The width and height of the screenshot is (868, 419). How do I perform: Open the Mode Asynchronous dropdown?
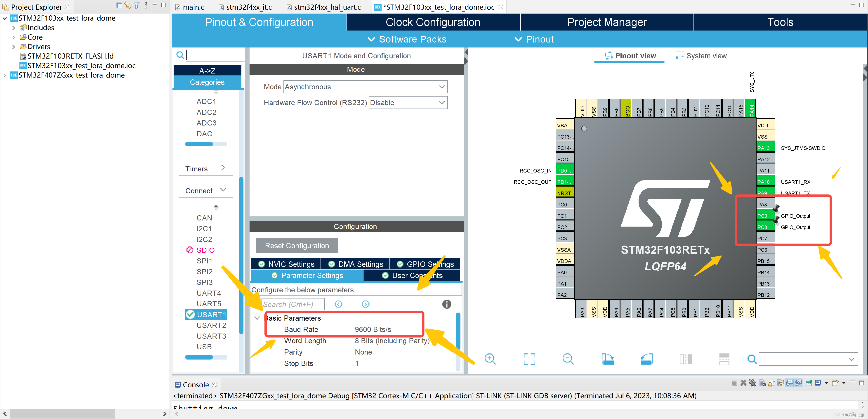click(x=365, y=87)
